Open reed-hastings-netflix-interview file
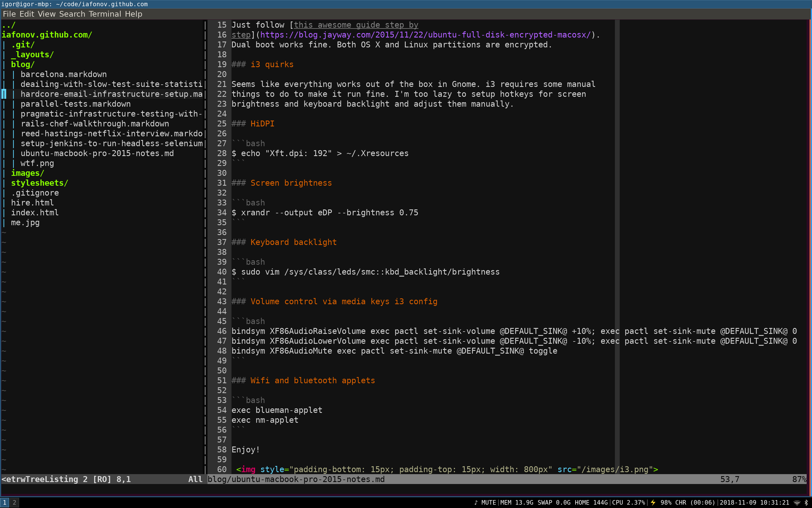Viewport: 812px width, 508px height. (111, 134)
